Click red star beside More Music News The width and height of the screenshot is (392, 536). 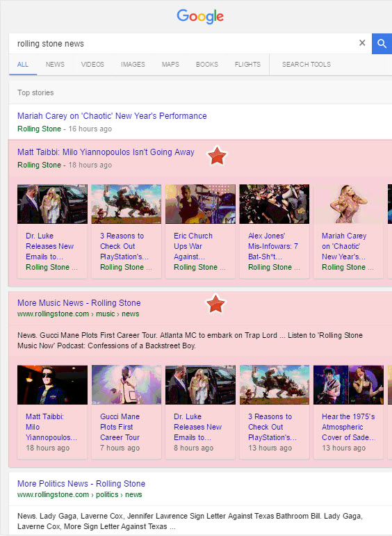point(215,304)
